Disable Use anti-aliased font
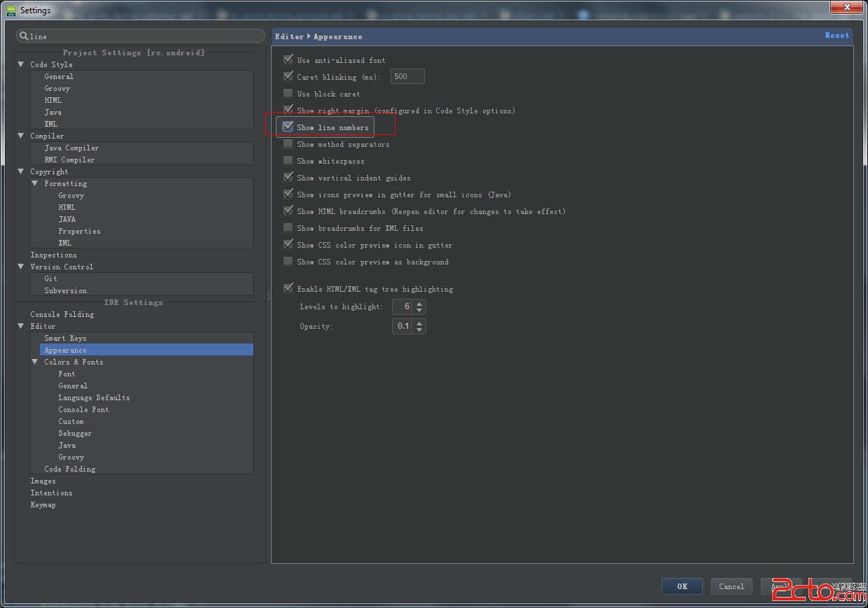The height and width of the screenshot is (608, 868). 288,59
